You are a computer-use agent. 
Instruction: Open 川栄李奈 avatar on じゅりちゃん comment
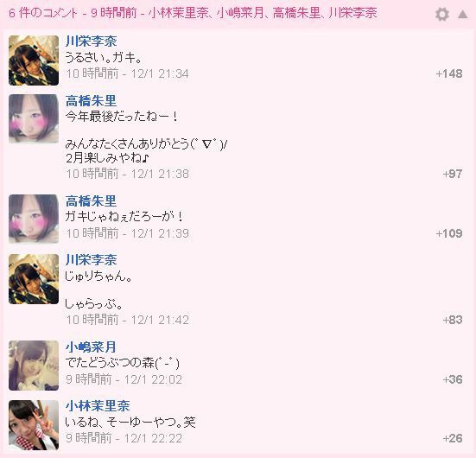[x=34, y=279]
